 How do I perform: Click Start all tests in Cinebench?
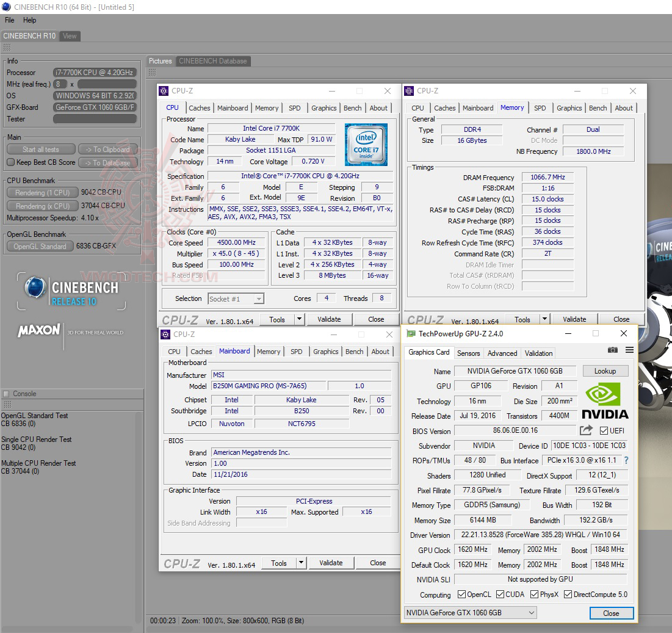click(x=40, y=149)
